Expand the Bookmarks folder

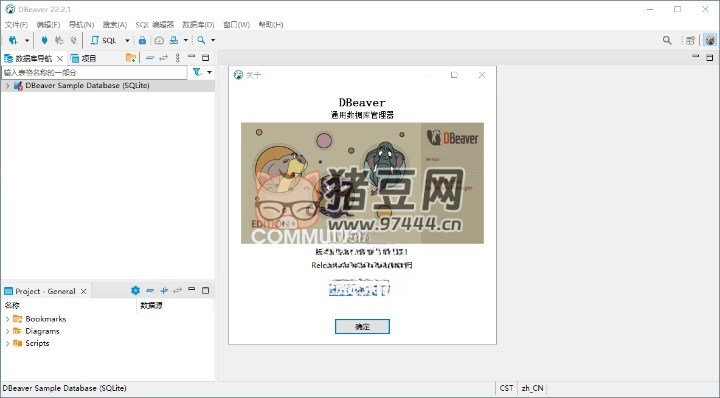coord(7,319)
